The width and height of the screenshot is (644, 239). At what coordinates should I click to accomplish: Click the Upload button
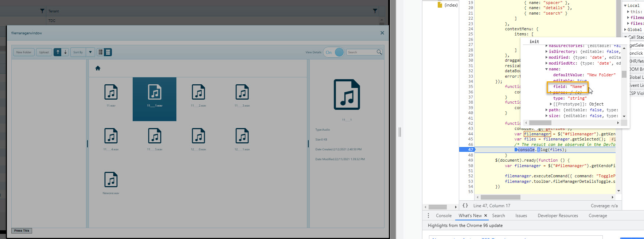44,52
